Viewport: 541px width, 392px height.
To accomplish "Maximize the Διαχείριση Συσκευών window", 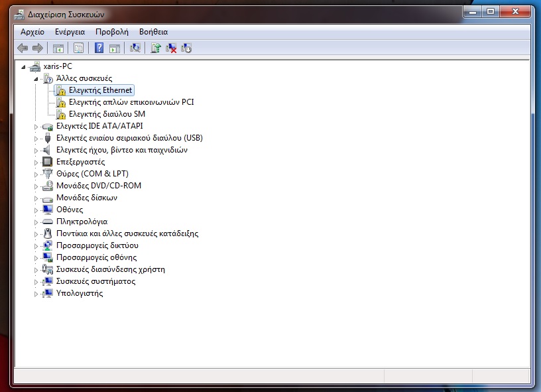I will (x=491, y=12).
